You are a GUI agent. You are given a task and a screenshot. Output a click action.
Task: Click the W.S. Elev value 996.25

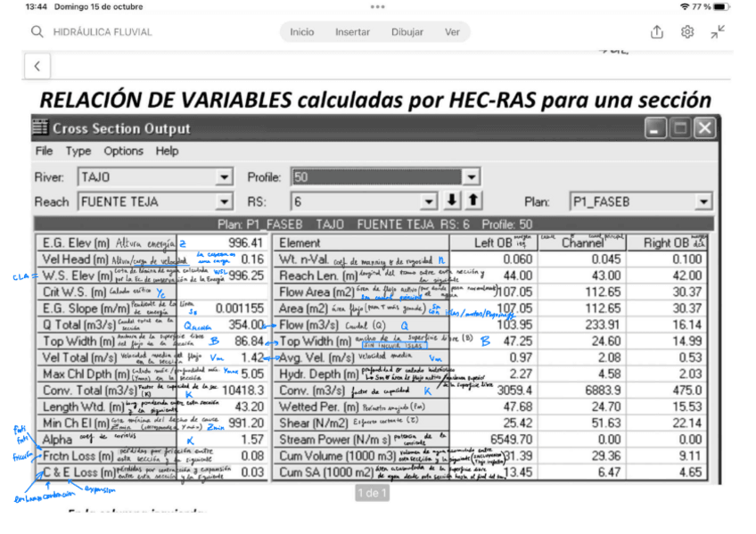[246, 275]
